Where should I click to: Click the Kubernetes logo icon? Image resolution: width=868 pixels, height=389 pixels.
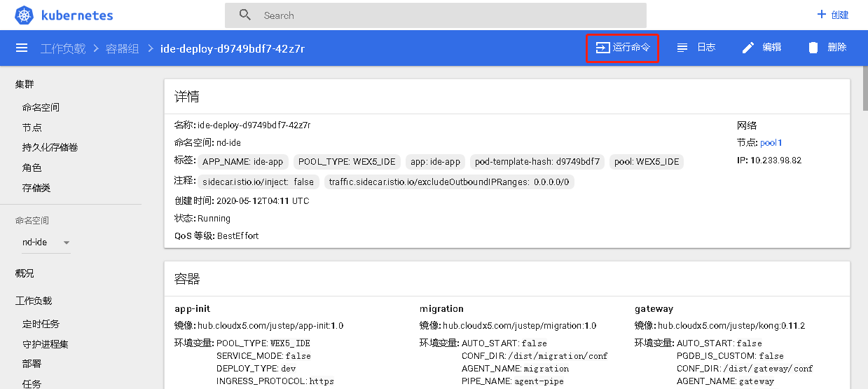25,15
